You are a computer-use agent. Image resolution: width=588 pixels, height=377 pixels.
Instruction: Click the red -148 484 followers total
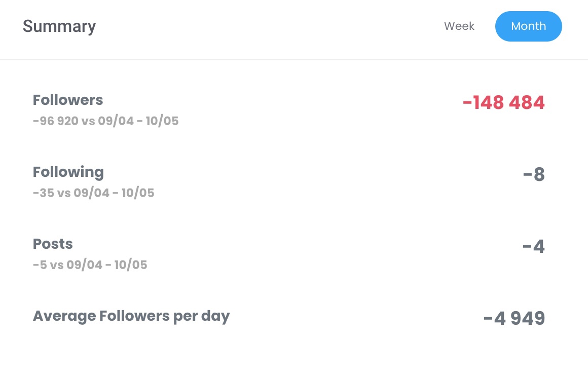pos(503,103)
